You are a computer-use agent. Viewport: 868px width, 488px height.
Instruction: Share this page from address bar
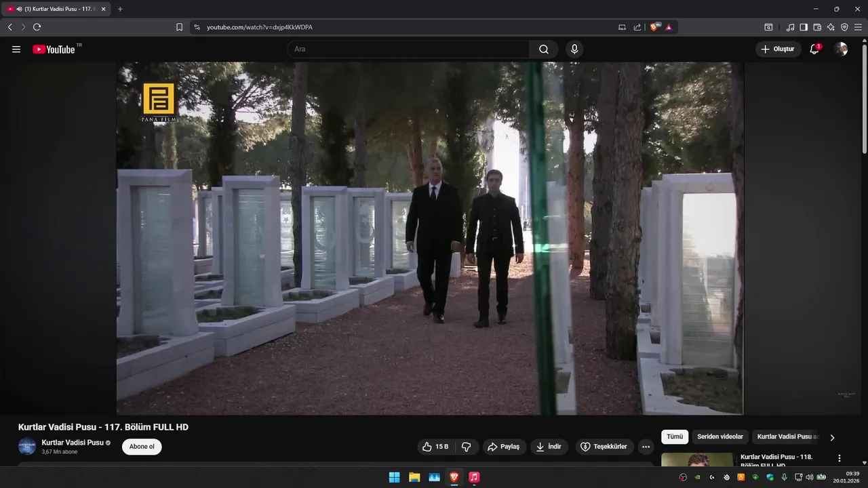tap(637, 27)
